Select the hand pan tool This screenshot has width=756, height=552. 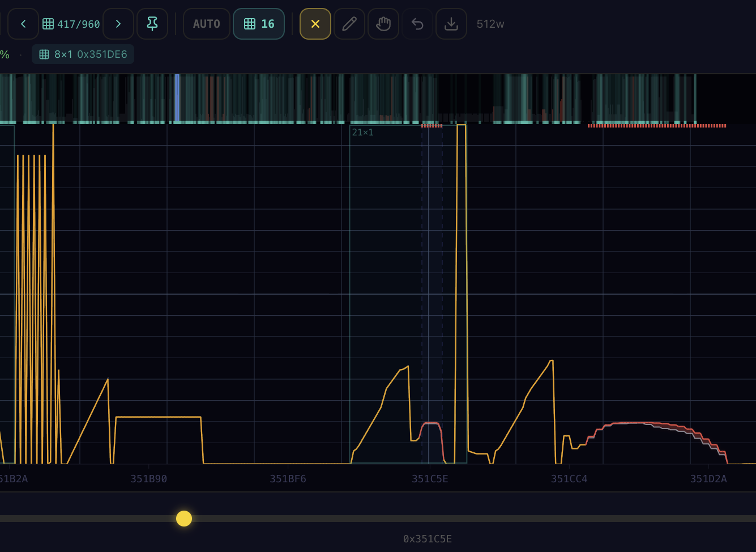point(383,24)
